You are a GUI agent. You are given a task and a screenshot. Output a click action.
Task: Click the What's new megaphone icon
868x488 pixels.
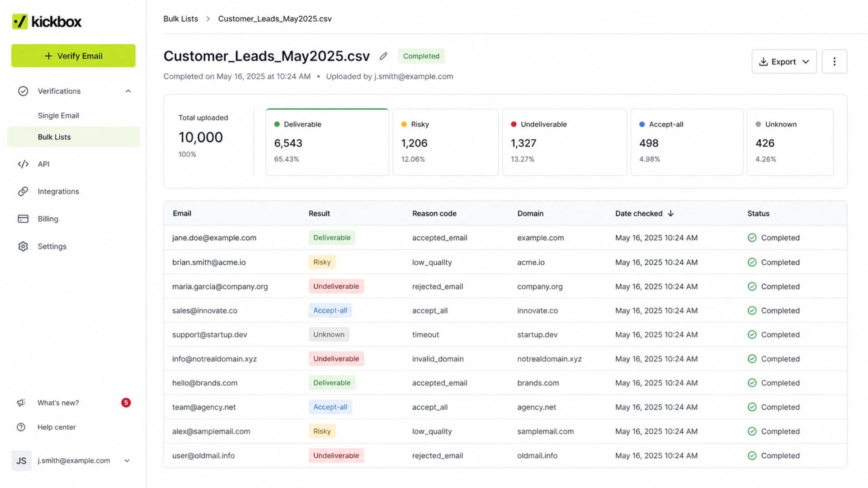[x=21, y=403]
